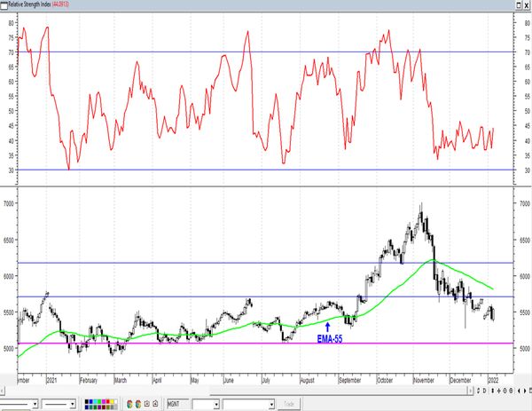
Task: Pick the blue color swatch in palette
Action: [x=90, y=401]
